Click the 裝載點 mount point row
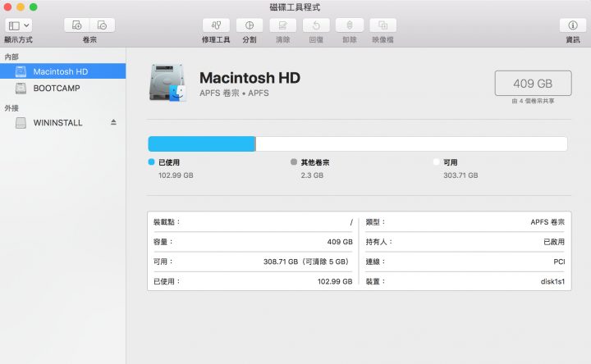The height and width of the screenshot is (364, 591). coord(253,222)
